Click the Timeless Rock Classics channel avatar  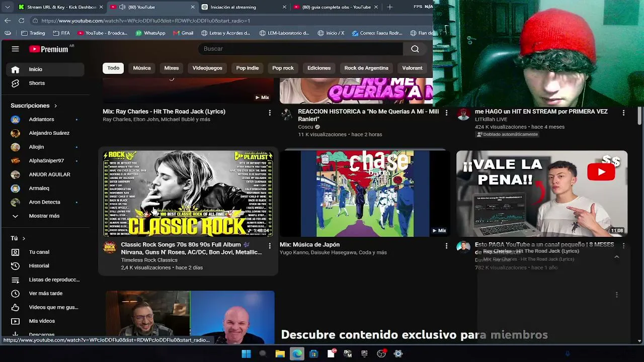coord(110,247)
